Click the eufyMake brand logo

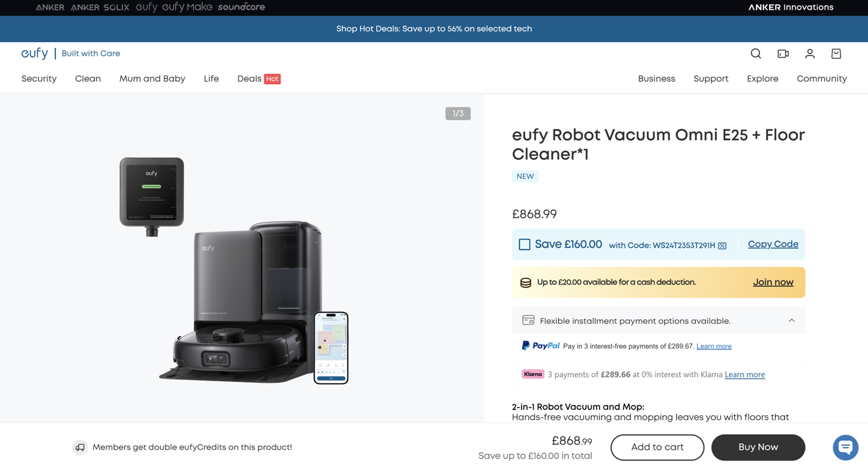coord(187,8)
